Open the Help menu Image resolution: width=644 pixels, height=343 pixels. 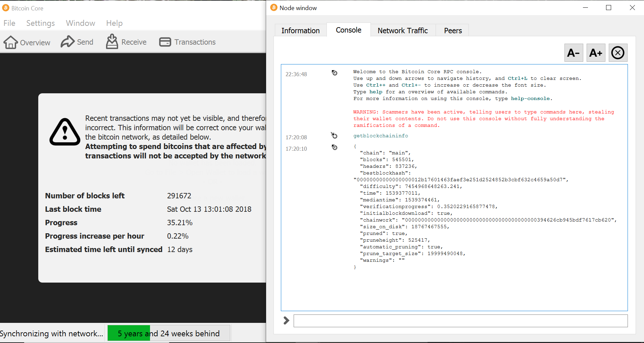(114, 23)
